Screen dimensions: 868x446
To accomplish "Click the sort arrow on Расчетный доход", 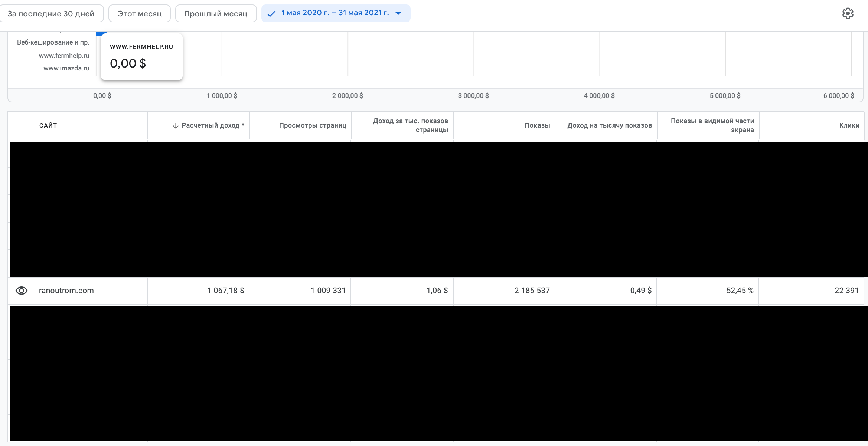I will pos(176,126).
